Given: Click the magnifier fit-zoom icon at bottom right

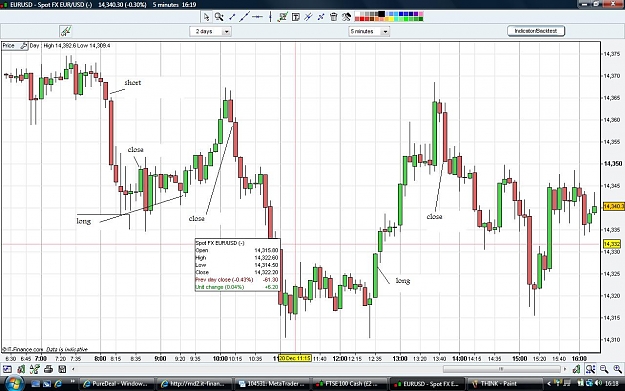Looking at the screenshot, I should coord(590,369).
